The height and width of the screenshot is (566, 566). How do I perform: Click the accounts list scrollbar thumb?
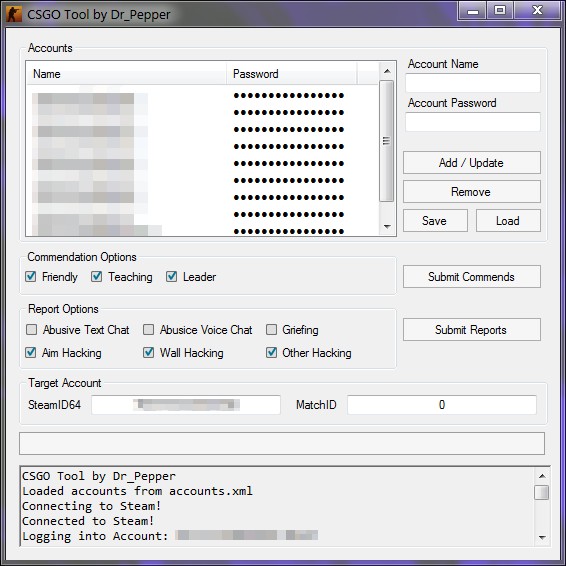(387, 141)
